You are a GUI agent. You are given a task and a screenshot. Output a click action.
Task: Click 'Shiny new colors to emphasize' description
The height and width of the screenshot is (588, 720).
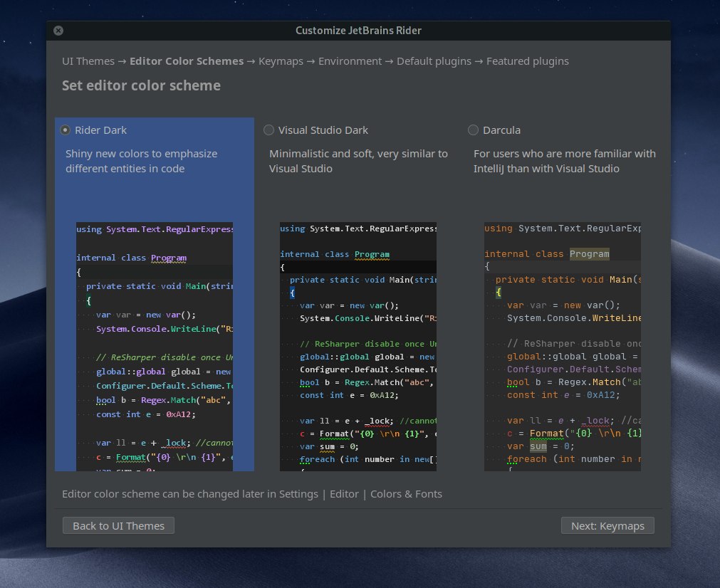(x=142, y=161)
